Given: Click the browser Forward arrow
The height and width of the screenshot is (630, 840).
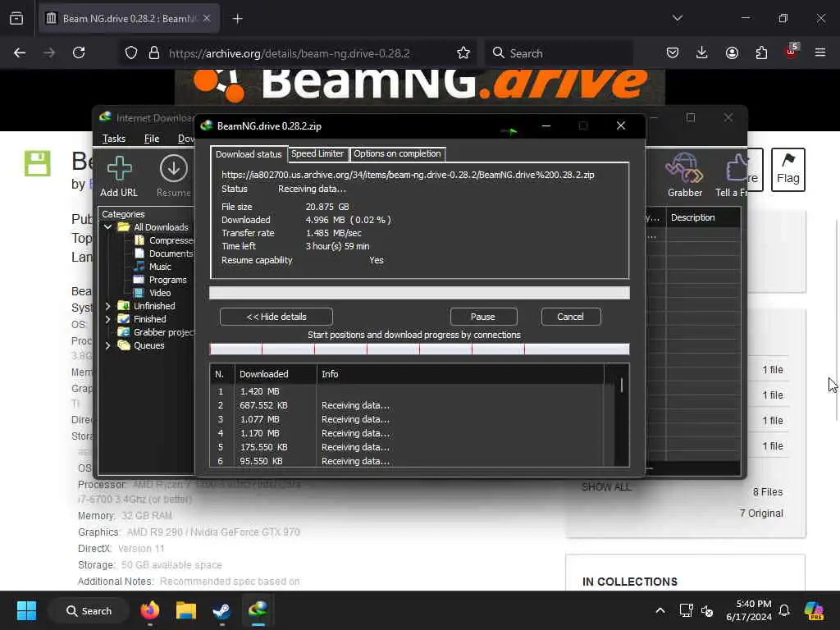Looking at the screenshot, I should [x=49, y=52].
